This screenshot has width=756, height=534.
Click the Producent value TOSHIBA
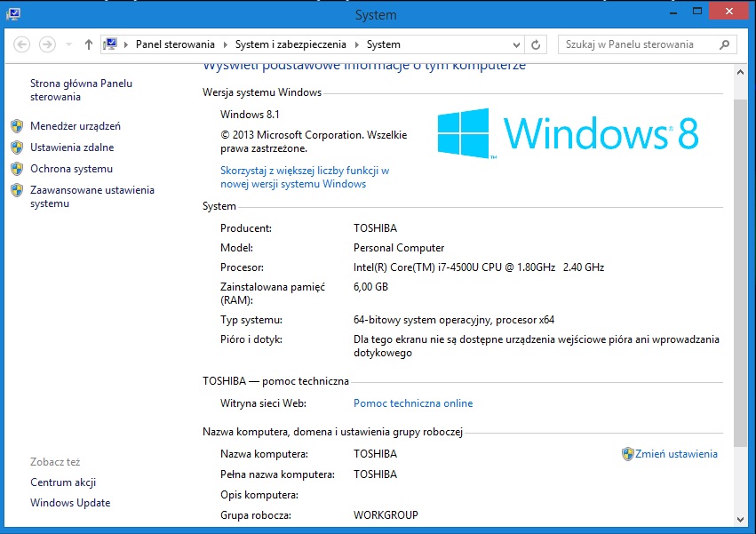pyautogui.click(x=375, y=228)
